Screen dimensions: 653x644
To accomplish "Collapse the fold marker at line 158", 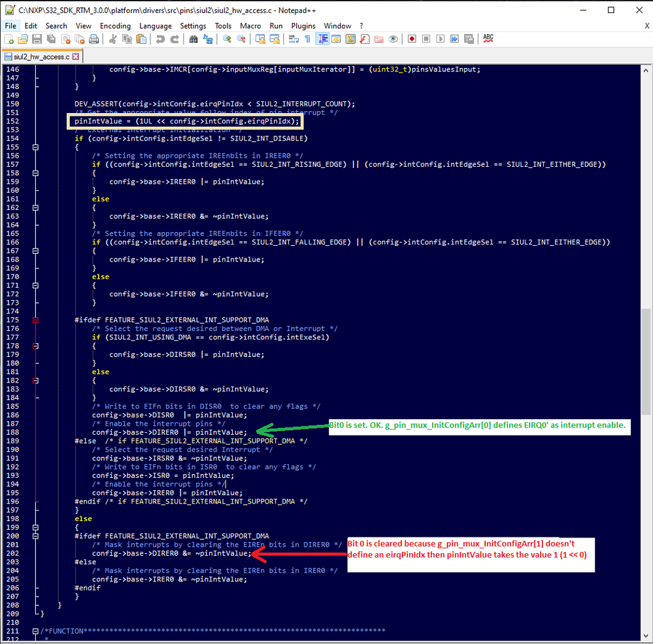I will coord(36,173).
